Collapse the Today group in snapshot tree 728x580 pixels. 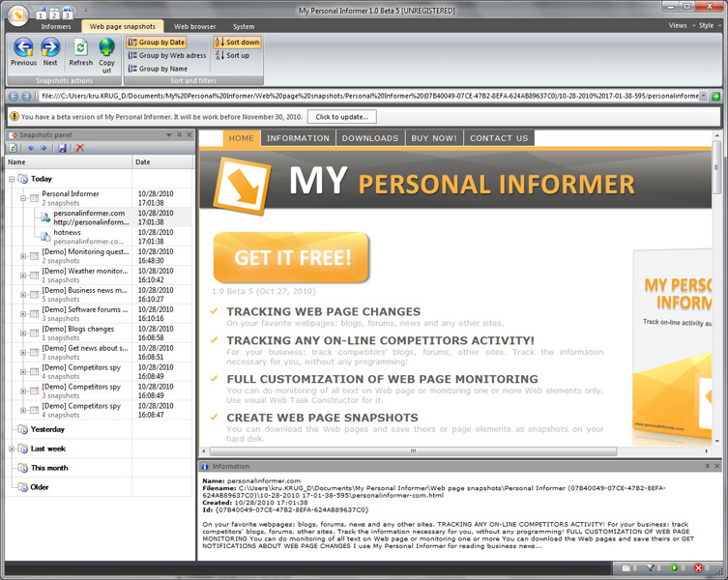click(x=12, y=179)
